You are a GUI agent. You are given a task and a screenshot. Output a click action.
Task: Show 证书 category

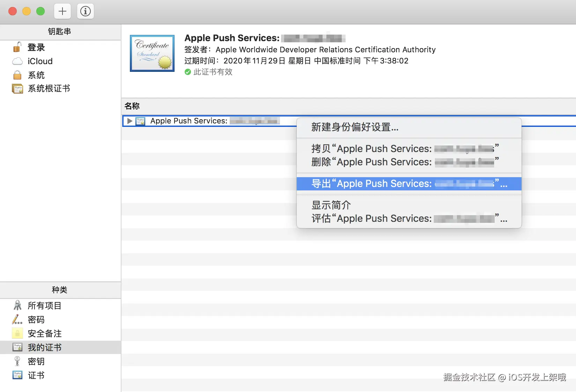[x=60, y=375]
